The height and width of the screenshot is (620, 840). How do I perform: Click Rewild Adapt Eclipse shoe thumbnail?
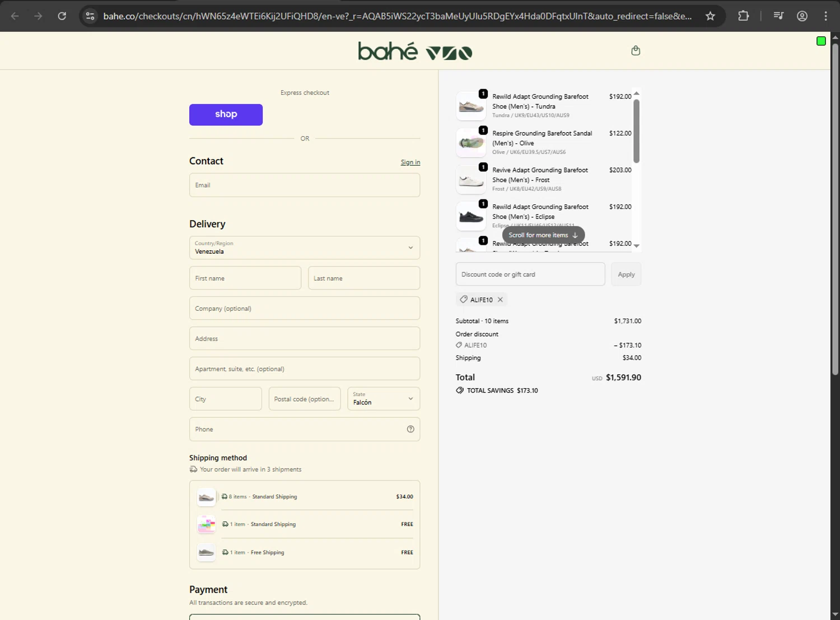(471, 216)
